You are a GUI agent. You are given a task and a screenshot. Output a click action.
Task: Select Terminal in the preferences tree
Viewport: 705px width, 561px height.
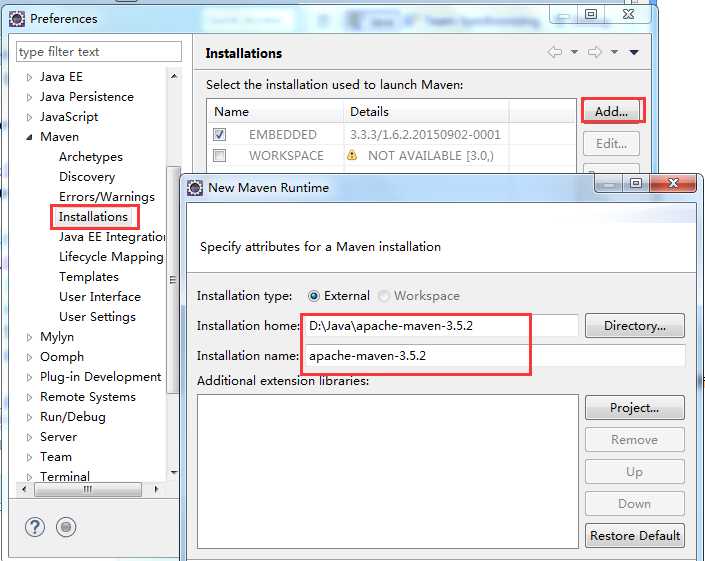65,476
